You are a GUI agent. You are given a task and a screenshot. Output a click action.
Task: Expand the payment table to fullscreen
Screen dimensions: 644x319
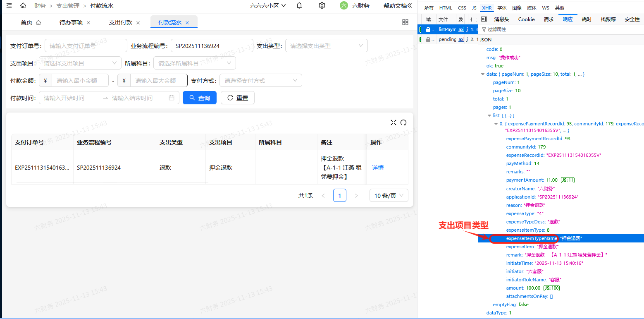[393, 122]
